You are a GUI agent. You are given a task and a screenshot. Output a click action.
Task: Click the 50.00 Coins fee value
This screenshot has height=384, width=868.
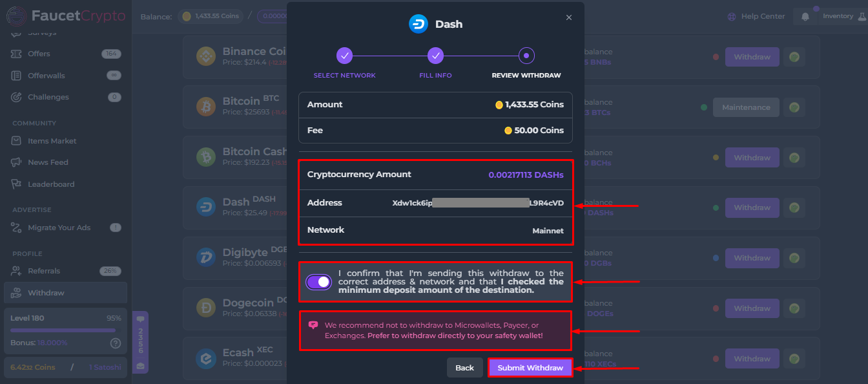click(534, 131)
